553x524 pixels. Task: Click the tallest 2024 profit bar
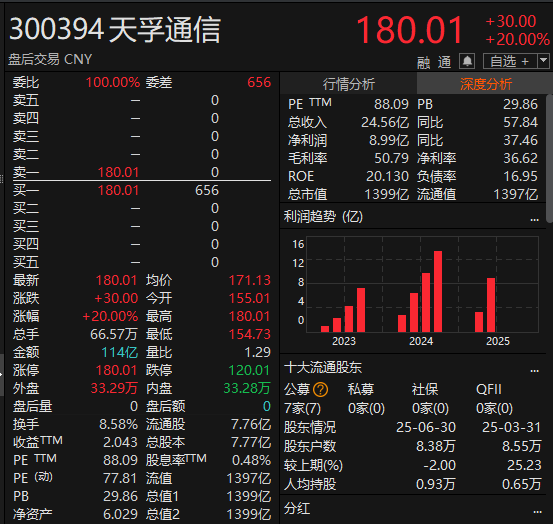pos(438,291)
